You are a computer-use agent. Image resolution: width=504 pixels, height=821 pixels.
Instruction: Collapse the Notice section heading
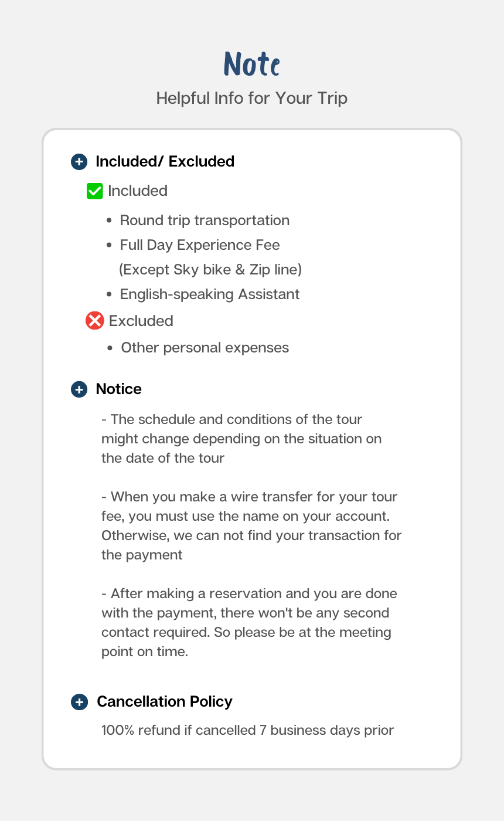[x=118, y=389]
